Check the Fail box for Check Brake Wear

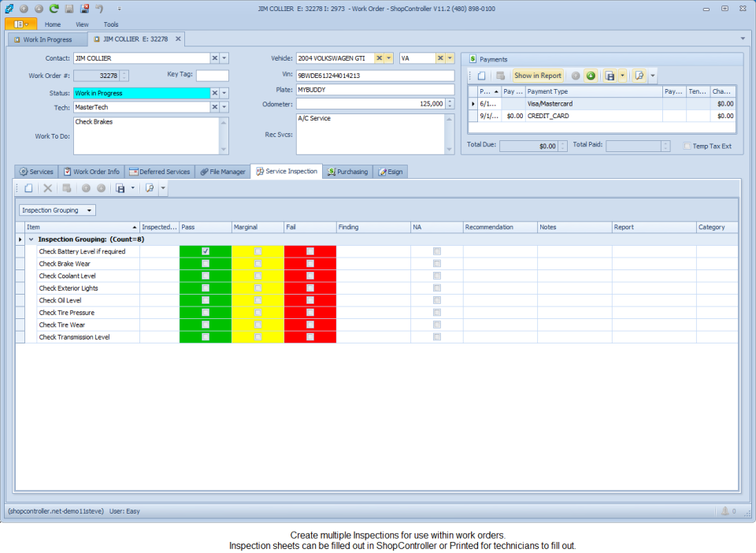[309, 263]
